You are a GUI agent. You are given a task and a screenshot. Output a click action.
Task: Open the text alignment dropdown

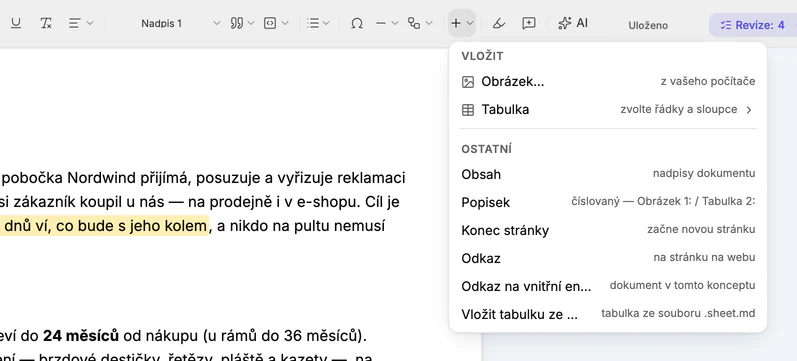click(81, 23)
